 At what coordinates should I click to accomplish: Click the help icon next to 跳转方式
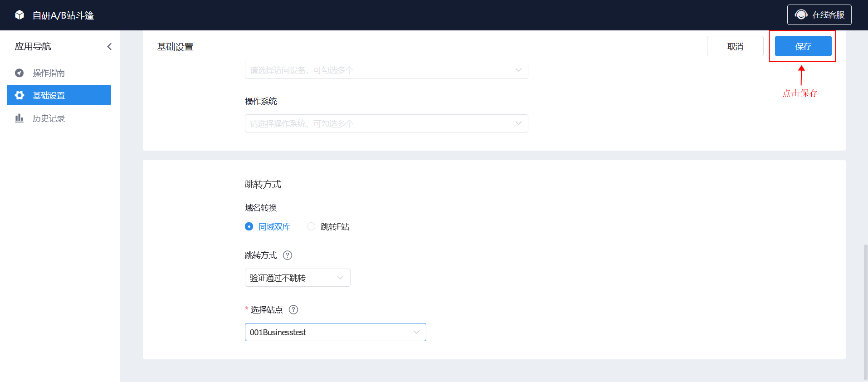tap(288, 255)
